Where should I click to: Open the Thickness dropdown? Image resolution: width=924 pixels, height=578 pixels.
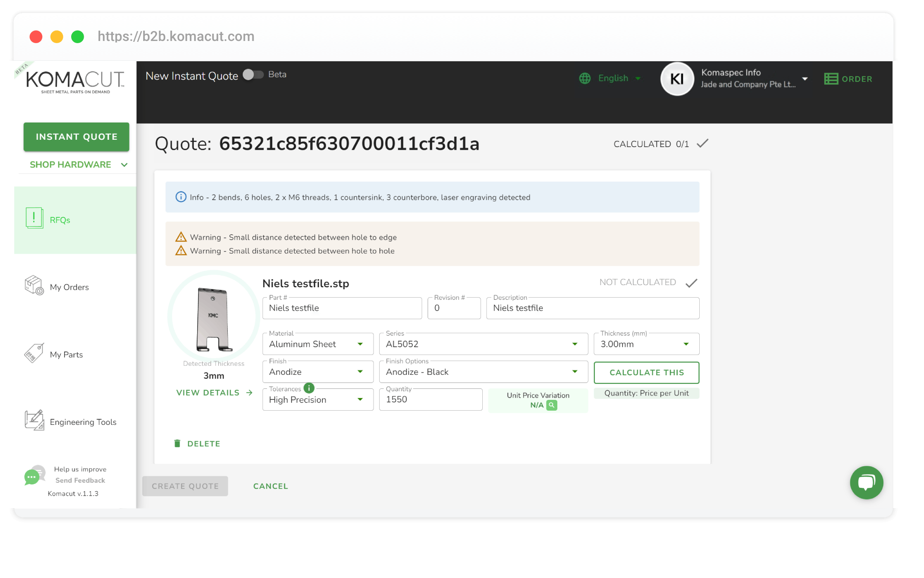coord(646,344)
